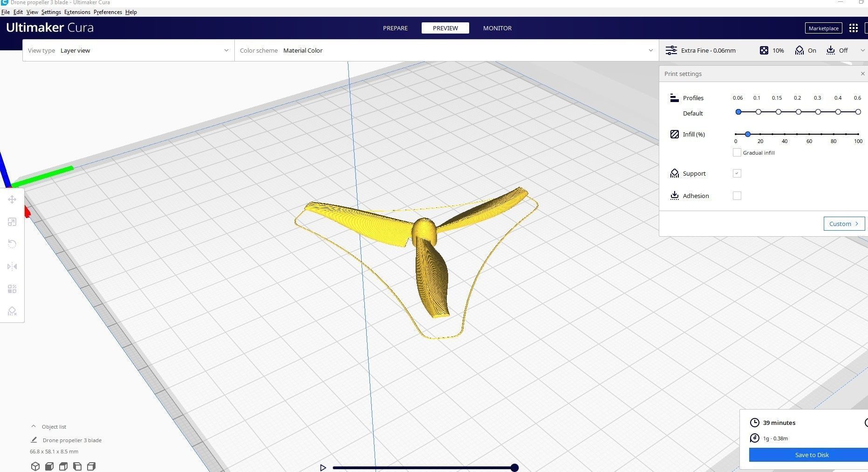Close the Print settings panel
Image resolution: width=868 pixels, height=472 pixels.
point(862,74)
